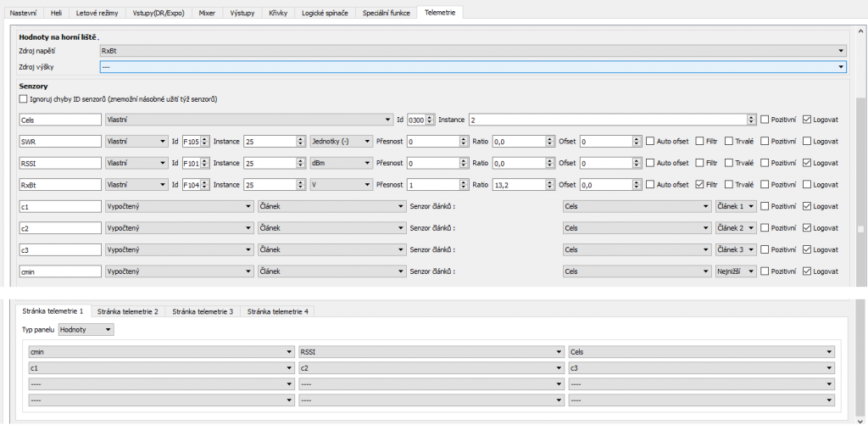Check Auto ofset for RSSI sensor
Image resolution: width=868 pixels, height=425 pixels.
[x=650, y=163]
